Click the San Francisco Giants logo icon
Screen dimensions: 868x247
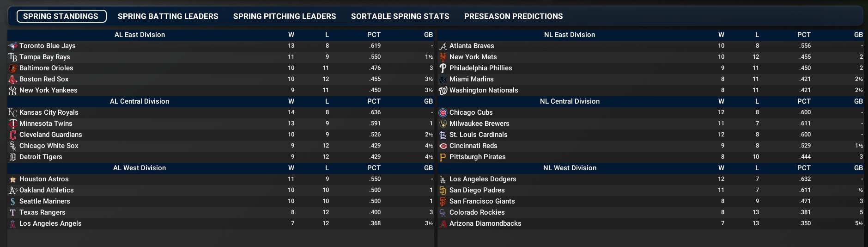[443, 201]
